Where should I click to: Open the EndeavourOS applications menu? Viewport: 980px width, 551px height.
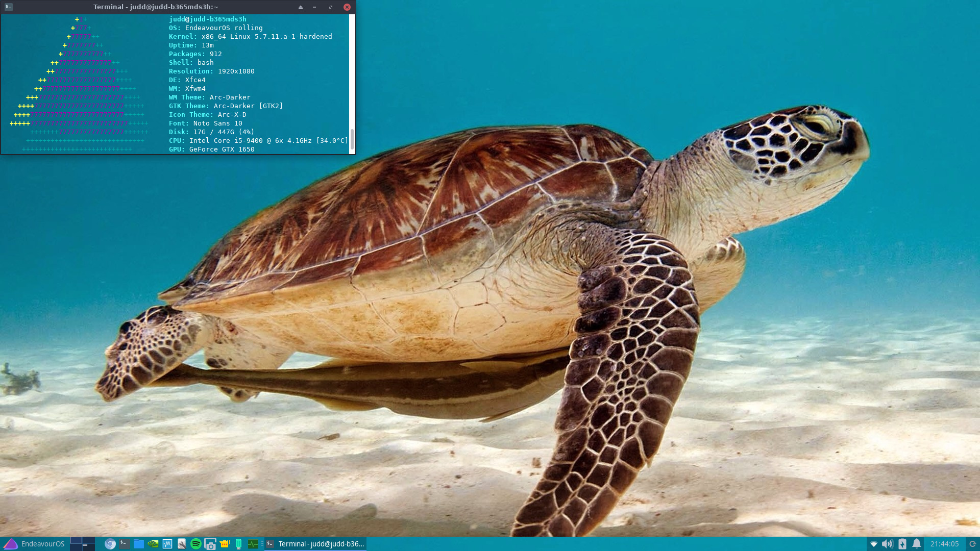pyautogui.click(x=34, y=544)
